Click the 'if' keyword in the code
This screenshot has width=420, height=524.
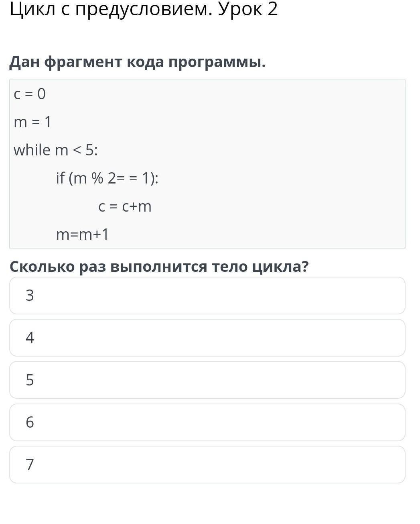[x=60, y=178]
